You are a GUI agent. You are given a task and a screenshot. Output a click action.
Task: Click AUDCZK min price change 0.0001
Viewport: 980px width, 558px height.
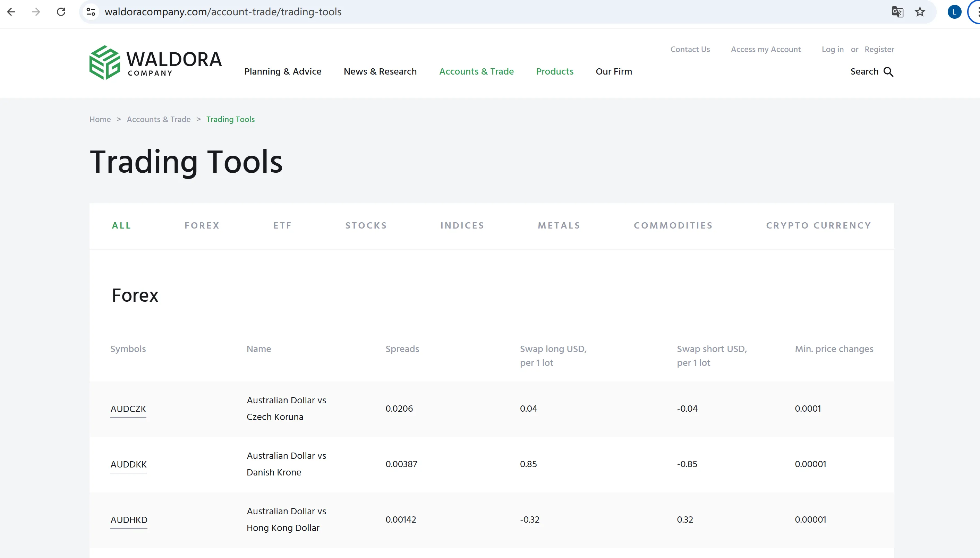(808, 409)
